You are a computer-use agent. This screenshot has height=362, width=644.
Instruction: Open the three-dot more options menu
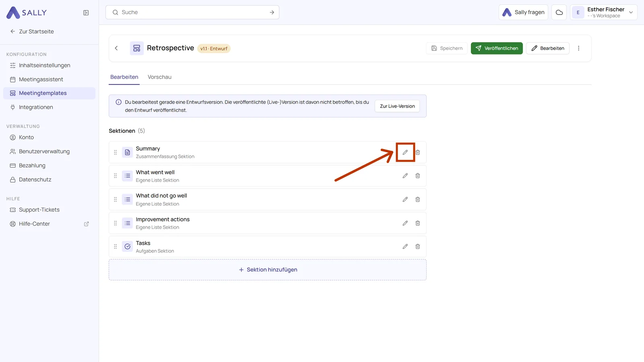click(x=579, y=48)
